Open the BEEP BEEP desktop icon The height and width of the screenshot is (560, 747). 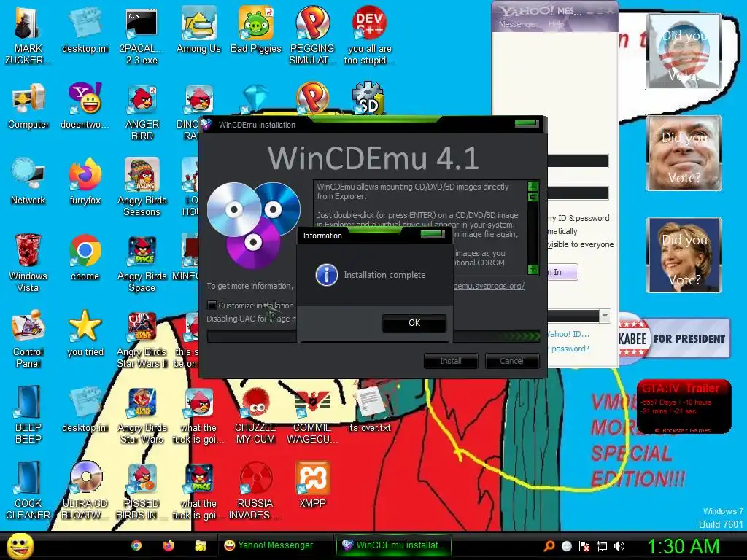pos(28,414)
